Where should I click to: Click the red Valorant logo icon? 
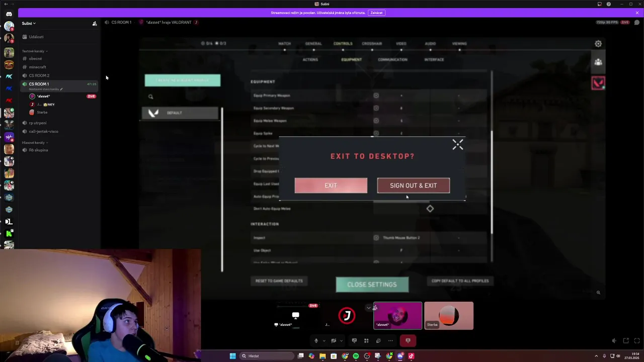click(598, 83)
